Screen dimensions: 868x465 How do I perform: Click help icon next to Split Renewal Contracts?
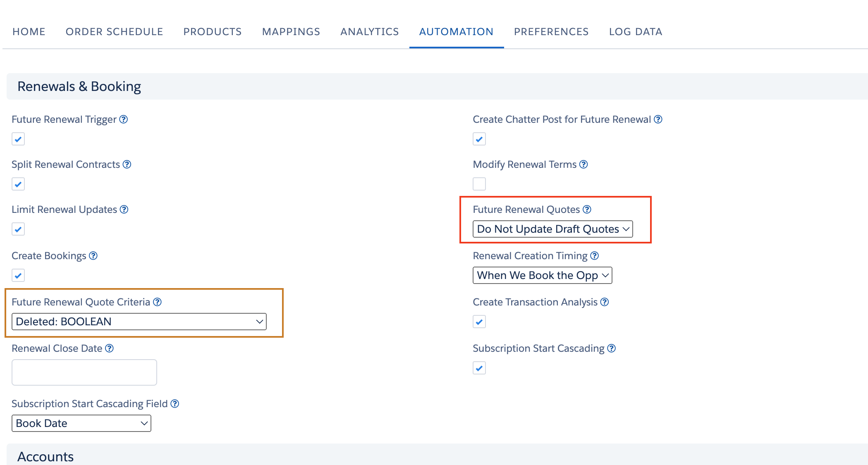pyautogui.click(x=127, y=165)
